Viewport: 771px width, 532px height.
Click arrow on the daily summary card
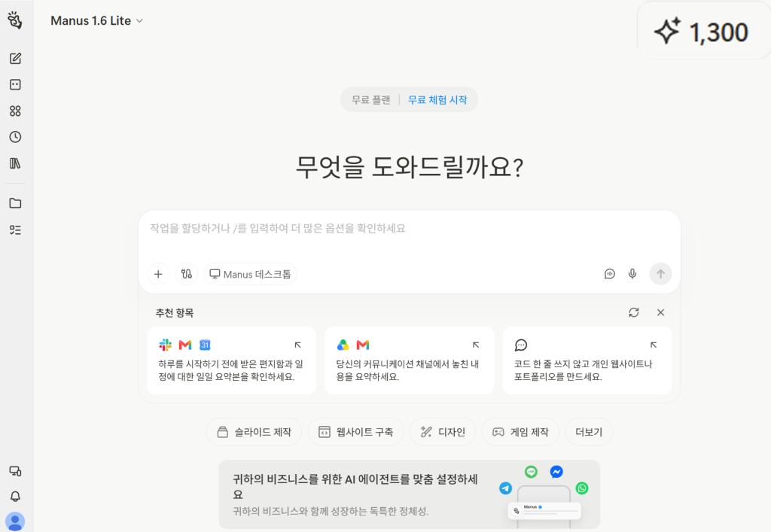298,345
